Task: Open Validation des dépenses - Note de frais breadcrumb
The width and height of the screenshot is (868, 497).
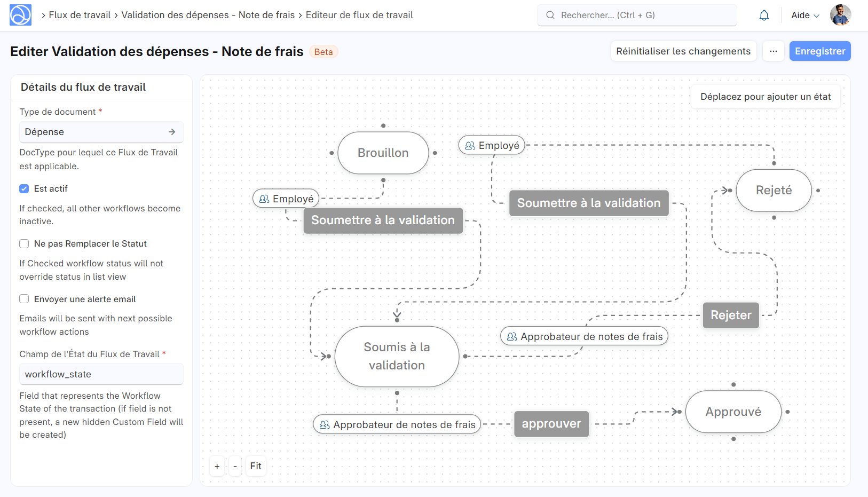Action: tap(208, 15)
